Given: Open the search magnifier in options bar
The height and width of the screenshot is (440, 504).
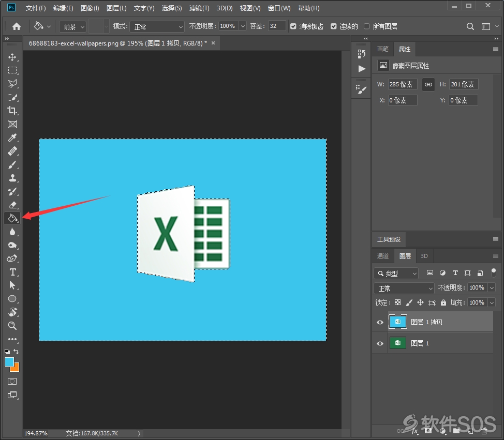Looking at the screenshot, I should (470, 26).
